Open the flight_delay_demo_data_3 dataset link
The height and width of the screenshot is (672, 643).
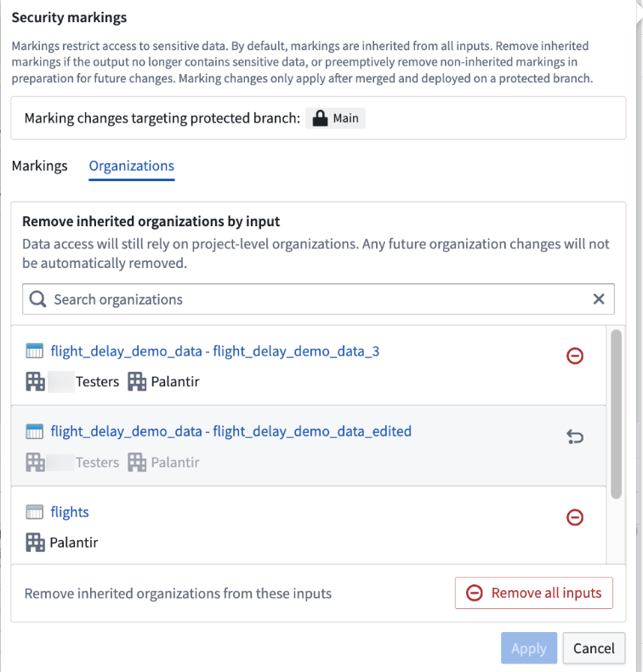click(x=215, y=350)
